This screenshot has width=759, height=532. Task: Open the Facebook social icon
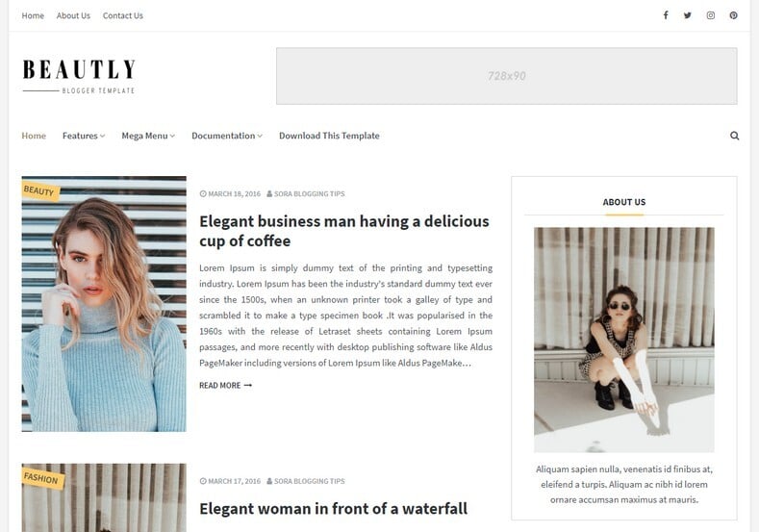[x=666, y=15]
